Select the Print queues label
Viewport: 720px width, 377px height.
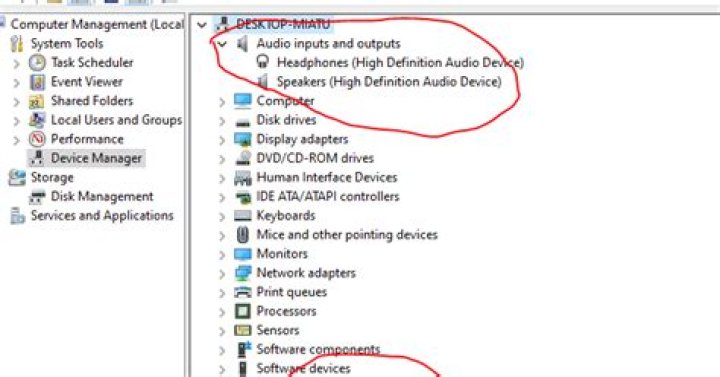(292, 292)
